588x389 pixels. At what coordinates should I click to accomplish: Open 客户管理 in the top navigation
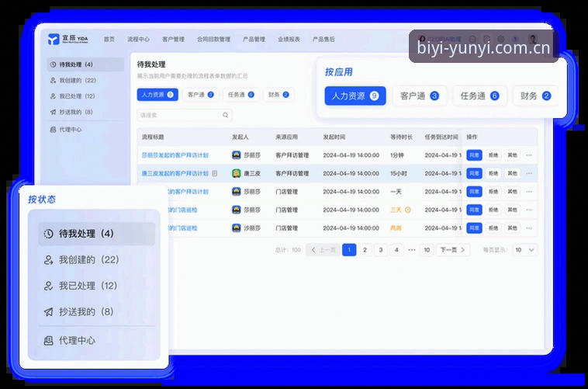click(x=173, y=39)
